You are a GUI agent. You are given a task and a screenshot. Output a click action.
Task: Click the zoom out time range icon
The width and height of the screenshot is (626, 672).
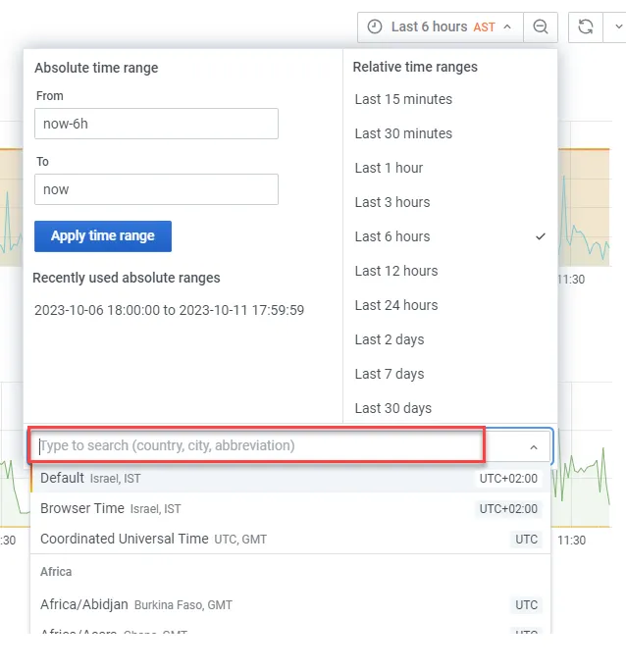pos(541,27)
